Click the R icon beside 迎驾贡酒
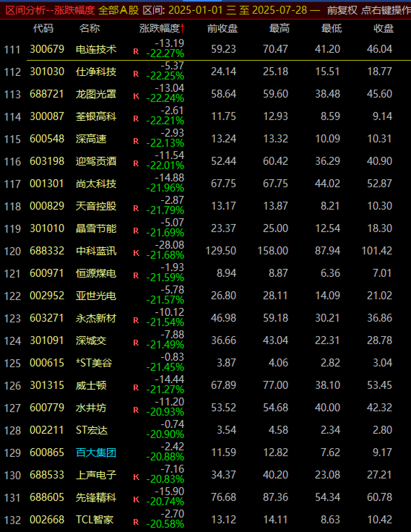The width and height of the screenshot is (411, 532). point(136,163)
